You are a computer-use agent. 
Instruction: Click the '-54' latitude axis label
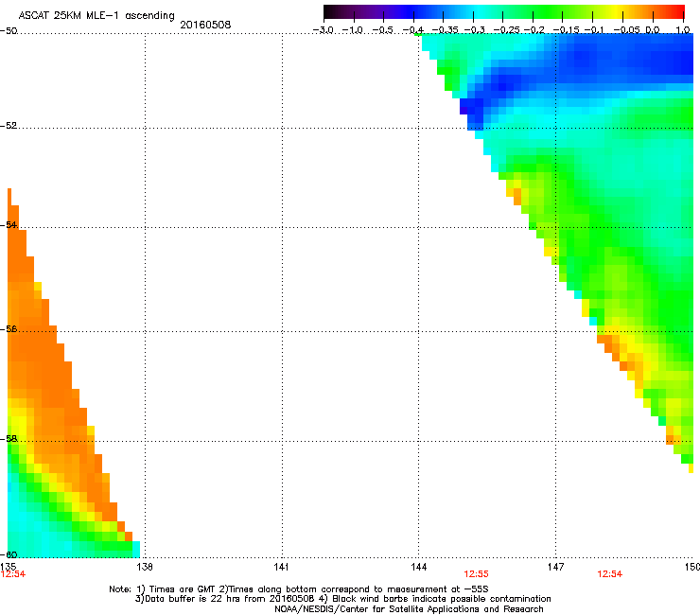coord(9,224)
